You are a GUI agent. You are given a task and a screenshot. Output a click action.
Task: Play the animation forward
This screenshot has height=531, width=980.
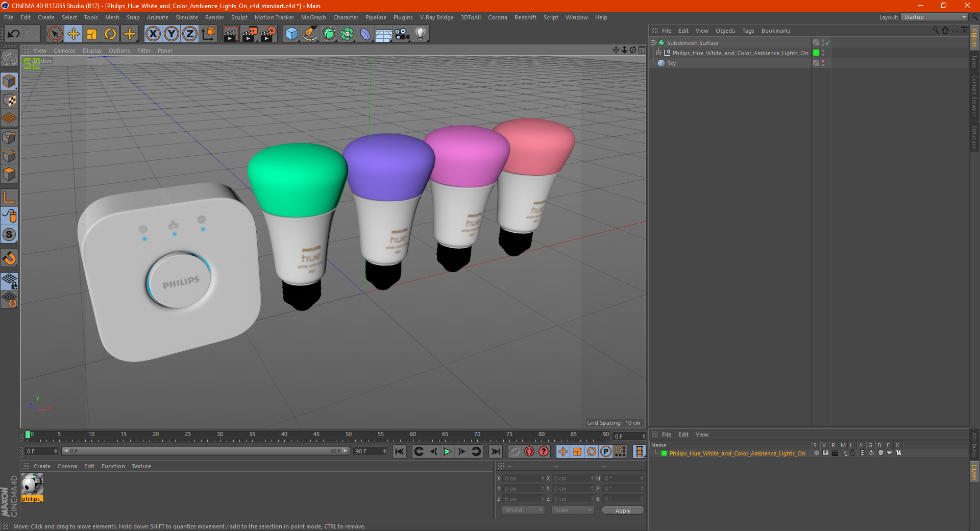point(447,451)
